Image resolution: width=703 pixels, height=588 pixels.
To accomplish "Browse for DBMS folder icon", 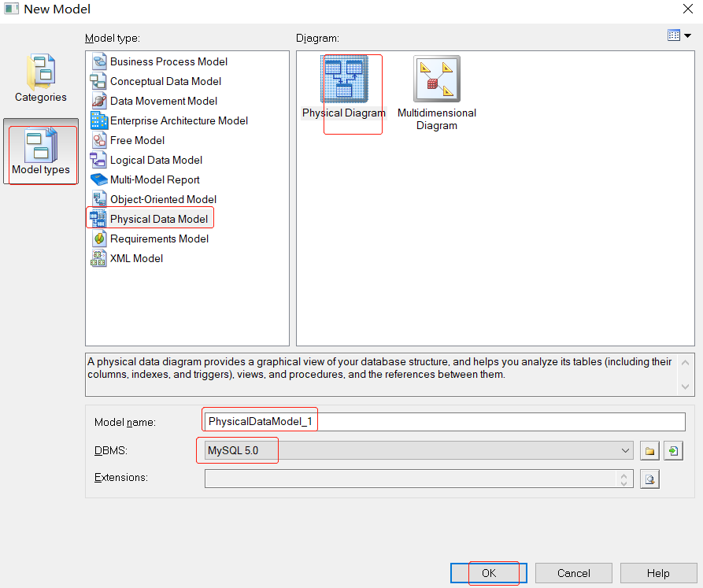I will (649, 451).
